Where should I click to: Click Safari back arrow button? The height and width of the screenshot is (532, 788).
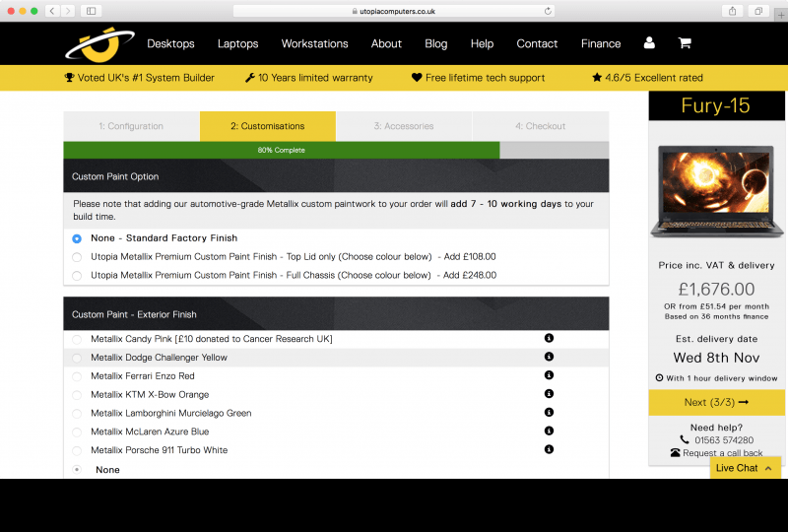click(52, 11)
